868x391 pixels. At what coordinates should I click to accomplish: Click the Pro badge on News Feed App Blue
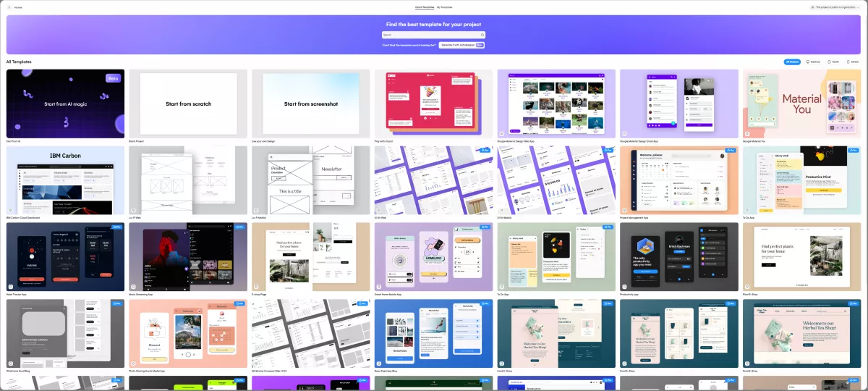(485, 303)
